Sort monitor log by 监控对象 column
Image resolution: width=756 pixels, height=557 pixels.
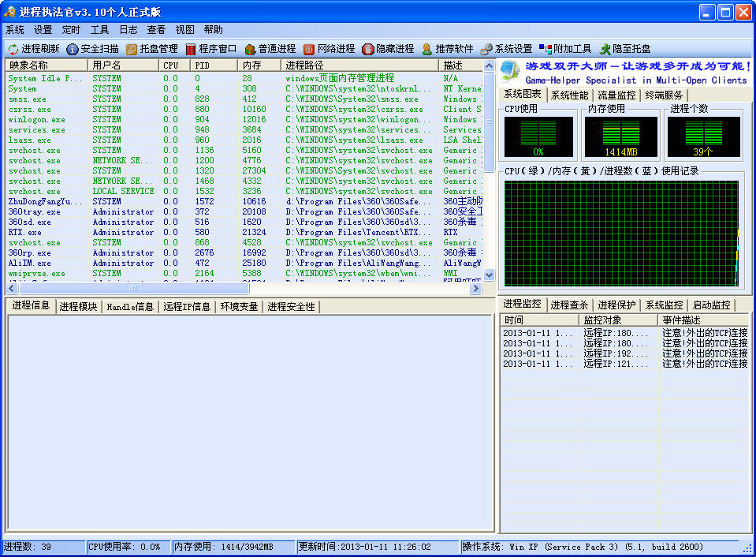(619, 320)
